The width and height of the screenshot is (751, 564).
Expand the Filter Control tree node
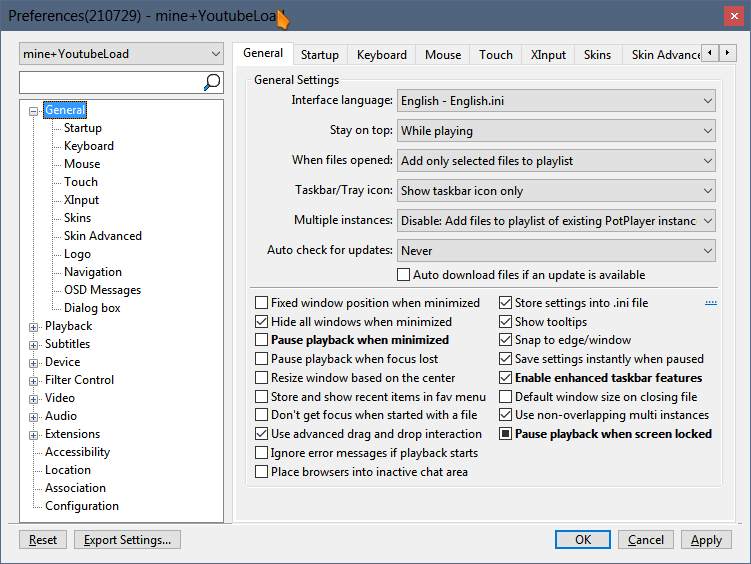[x=35, y=380]
